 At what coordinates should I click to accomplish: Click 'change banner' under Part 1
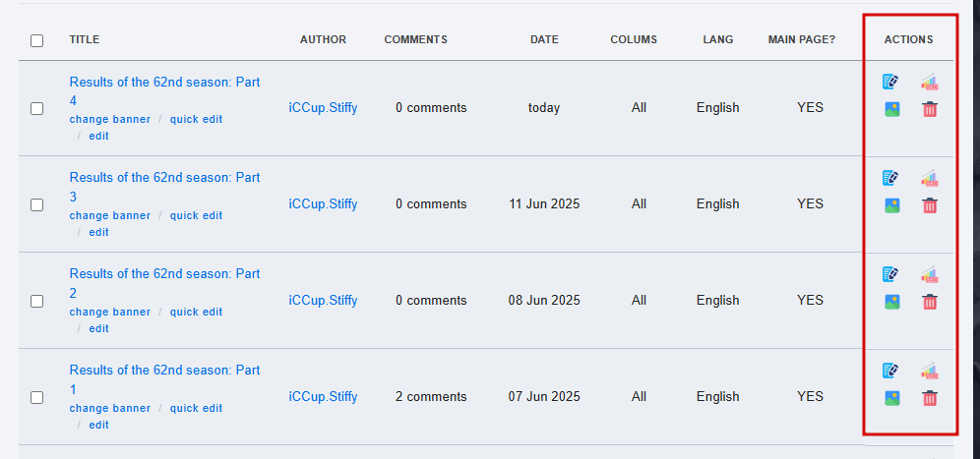pos(110,408)
